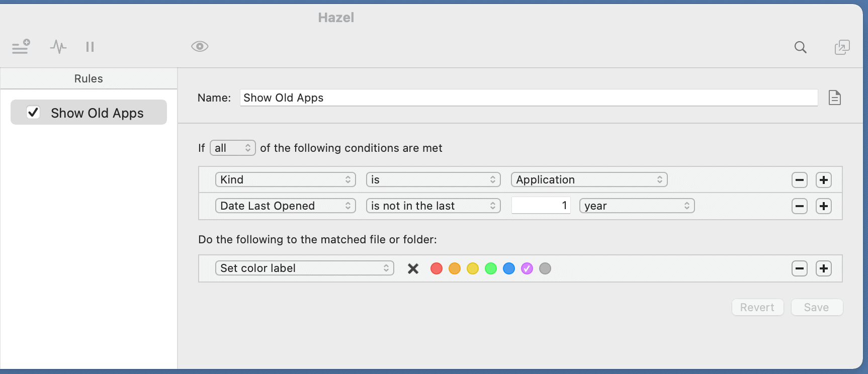Edit the rule Name text field
The image size is (868, 374).
click(x=529, y=98)
